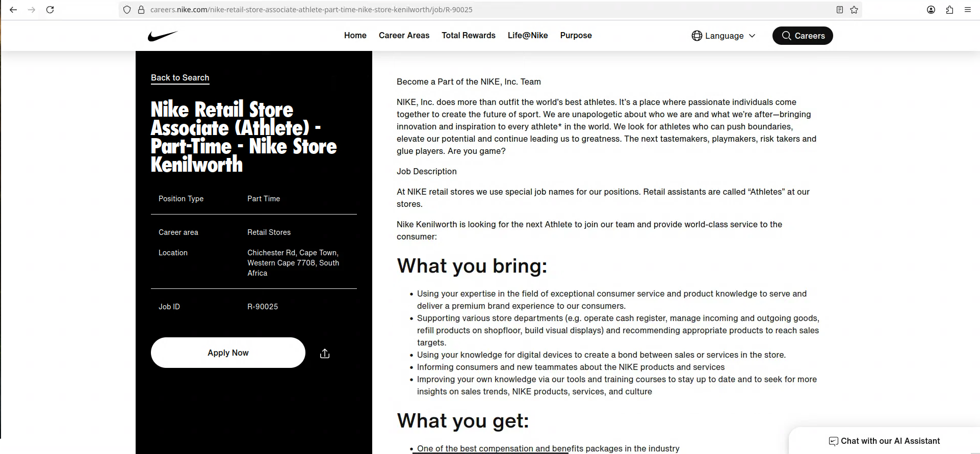Click the site padlock security icon

[141, 10]
